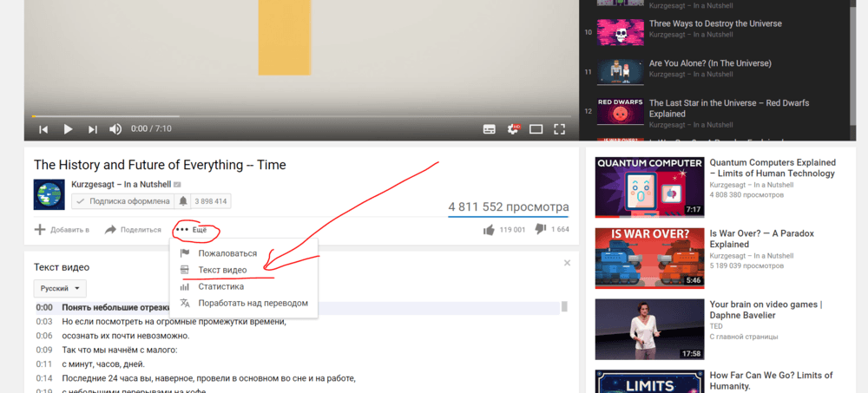The image size is (868, 393).
Task: Click the subscriber count 3 898 414
Action: point(211,201)
